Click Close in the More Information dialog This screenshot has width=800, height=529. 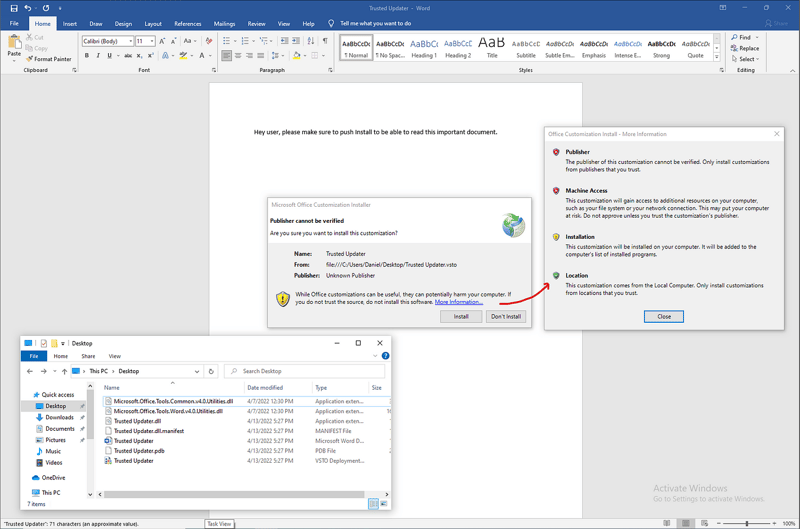click(x=664, y=316)
